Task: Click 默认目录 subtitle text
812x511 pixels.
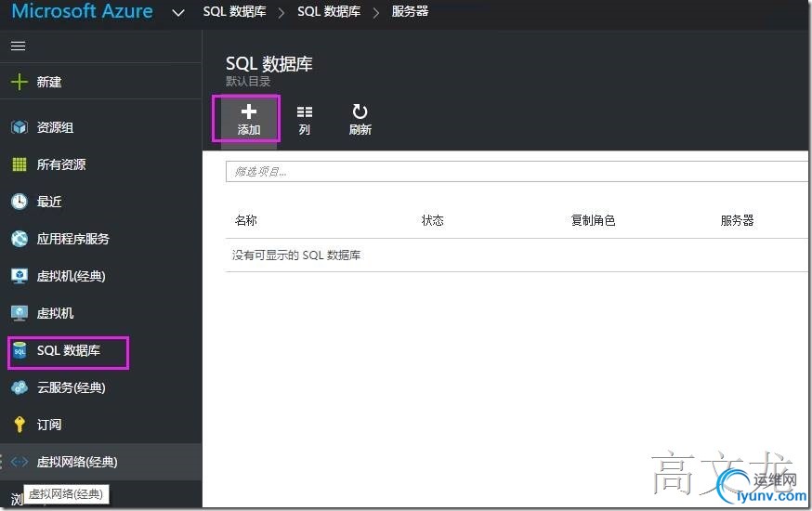Action: [x=248, y=81]
